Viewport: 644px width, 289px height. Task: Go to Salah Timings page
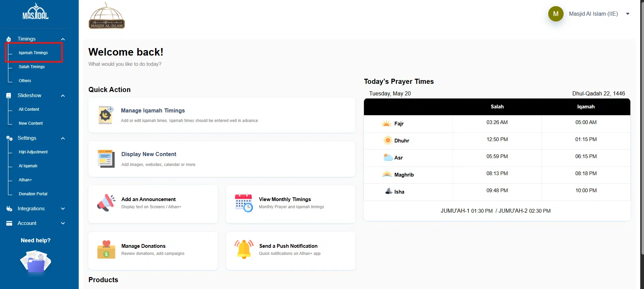click(32, 67)
